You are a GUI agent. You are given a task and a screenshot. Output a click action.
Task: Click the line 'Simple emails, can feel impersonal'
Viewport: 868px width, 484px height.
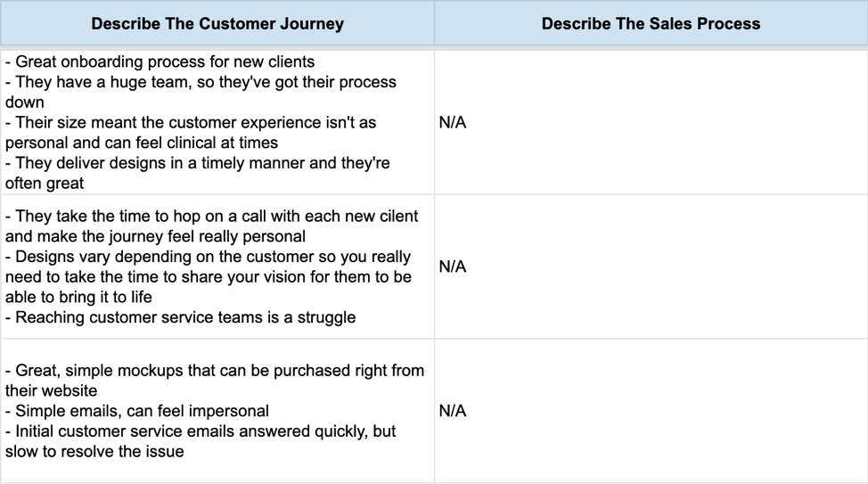click(x=143, y=411)
